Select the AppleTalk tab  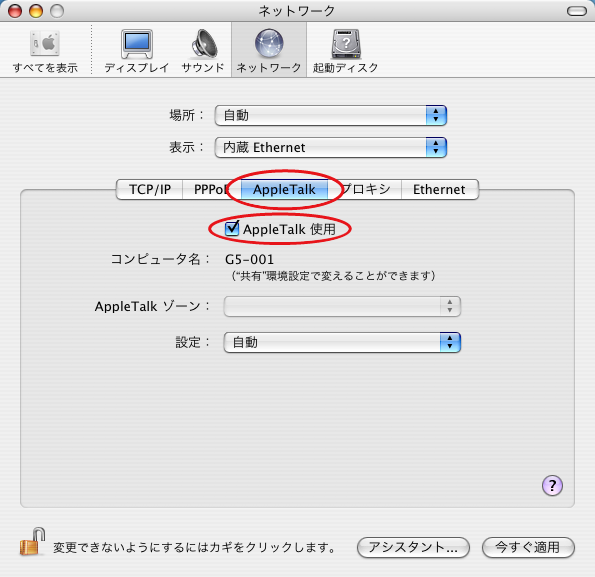[284, 189]
